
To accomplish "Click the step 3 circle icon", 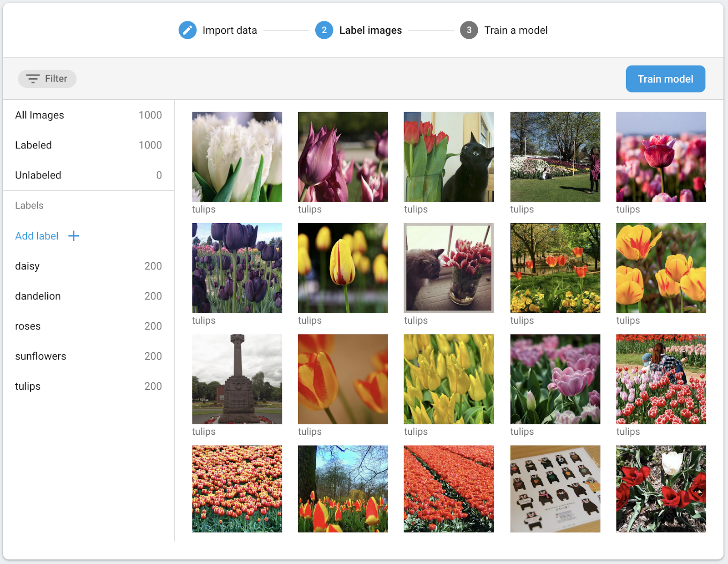I will tap(469, 30).
